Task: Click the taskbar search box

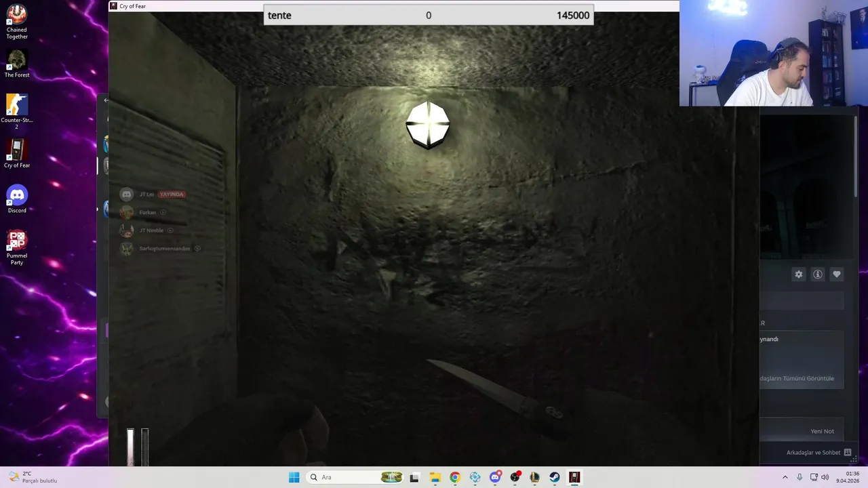Action: pyautogui.click(x=355, y=477)
